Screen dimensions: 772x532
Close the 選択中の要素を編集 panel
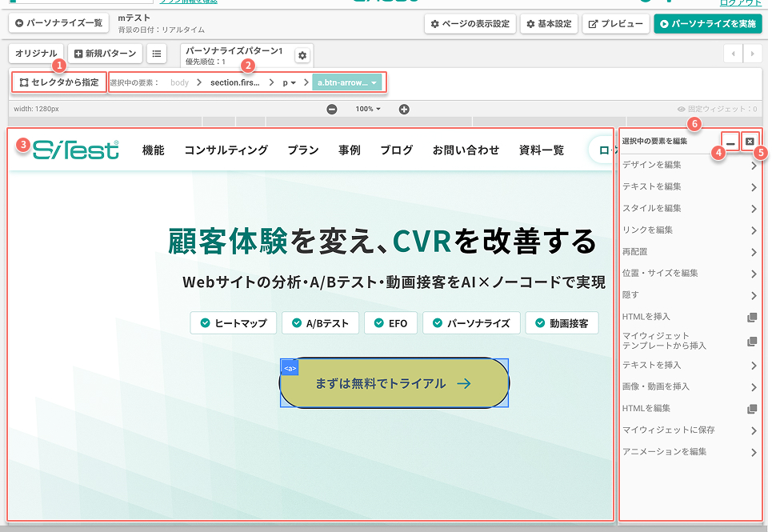tap(750, 142)
